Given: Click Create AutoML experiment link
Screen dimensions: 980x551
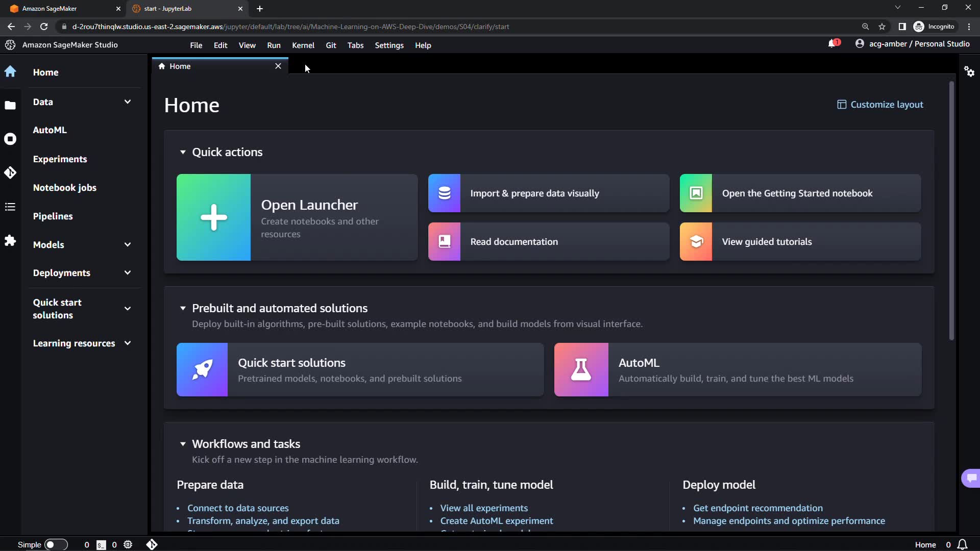Looking at the screenshot, I should point(496,521).
